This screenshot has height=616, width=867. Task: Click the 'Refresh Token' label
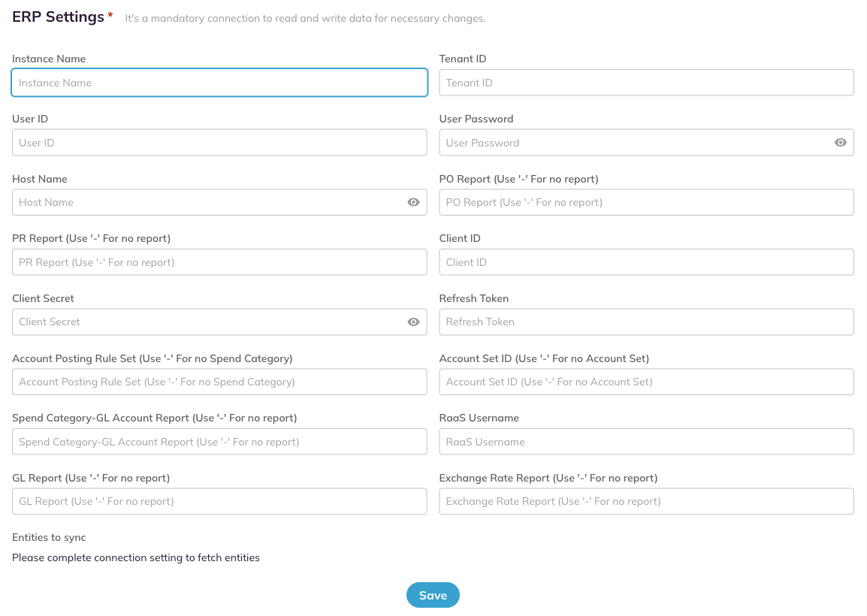click(474, 298)
